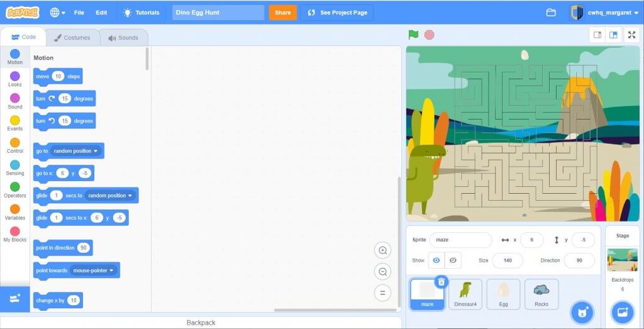Screen dimensions: 644x329
Task: Zoom in on the code workspace
Action: pyautogui.click(x=382, y=250)
